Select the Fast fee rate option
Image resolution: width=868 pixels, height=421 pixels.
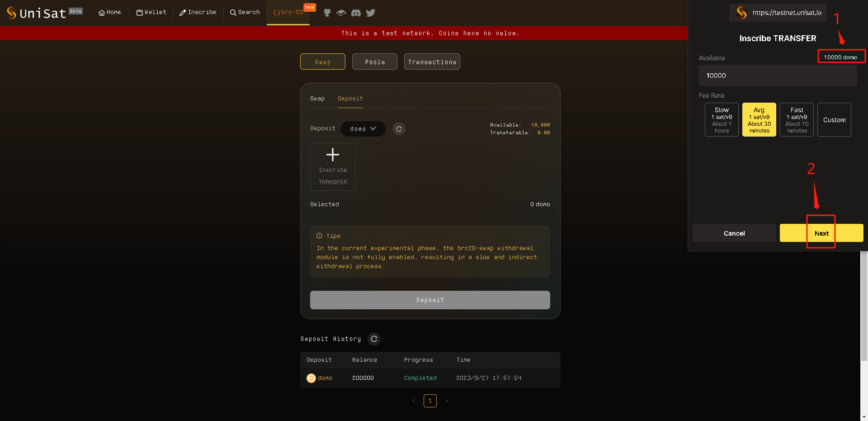(797, 120)
